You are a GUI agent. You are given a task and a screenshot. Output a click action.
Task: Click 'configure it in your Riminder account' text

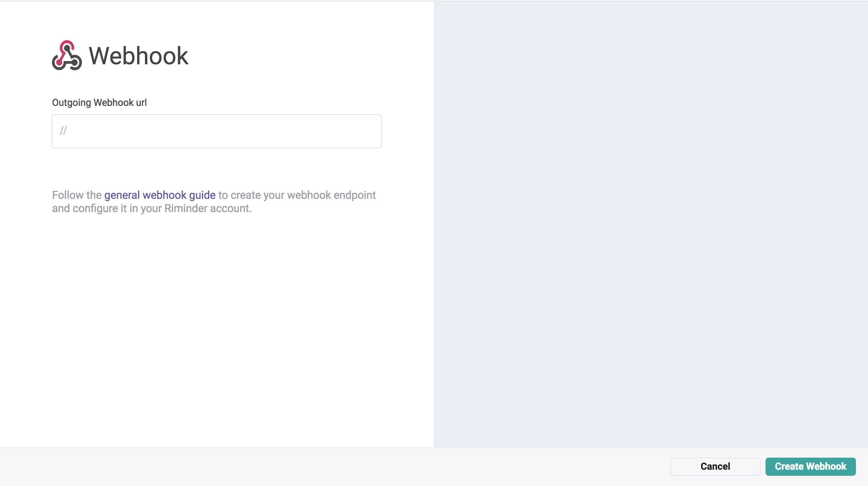coord(162,208)
